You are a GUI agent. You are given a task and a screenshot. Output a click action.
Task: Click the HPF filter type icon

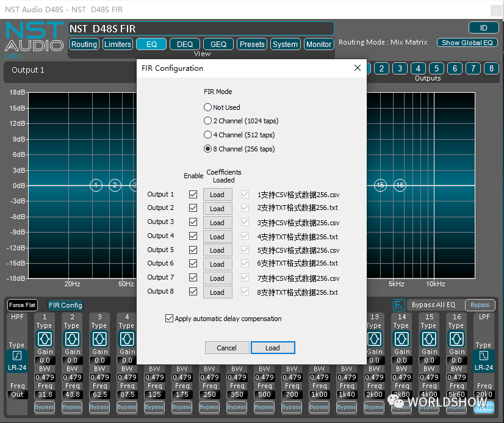[x=16, y=355]
